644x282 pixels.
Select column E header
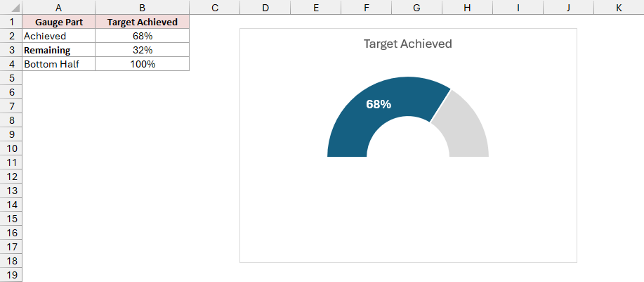[315, 8]
